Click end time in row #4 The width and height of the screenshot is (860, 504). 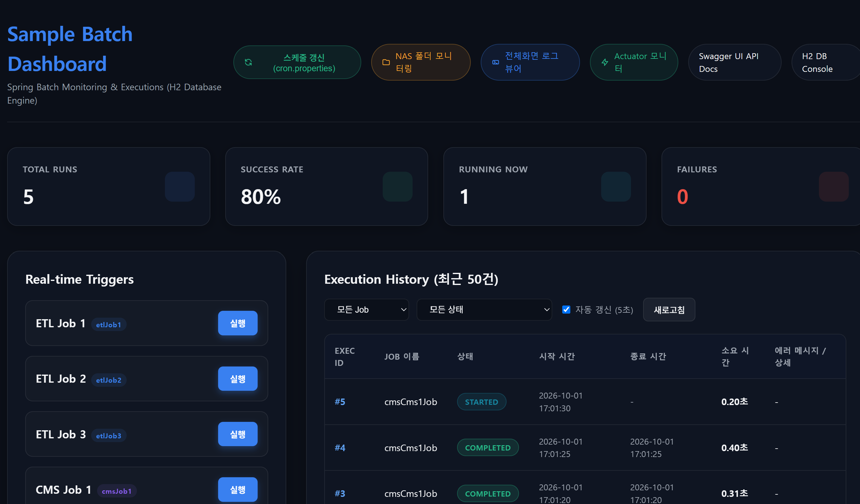click(652, 448)
